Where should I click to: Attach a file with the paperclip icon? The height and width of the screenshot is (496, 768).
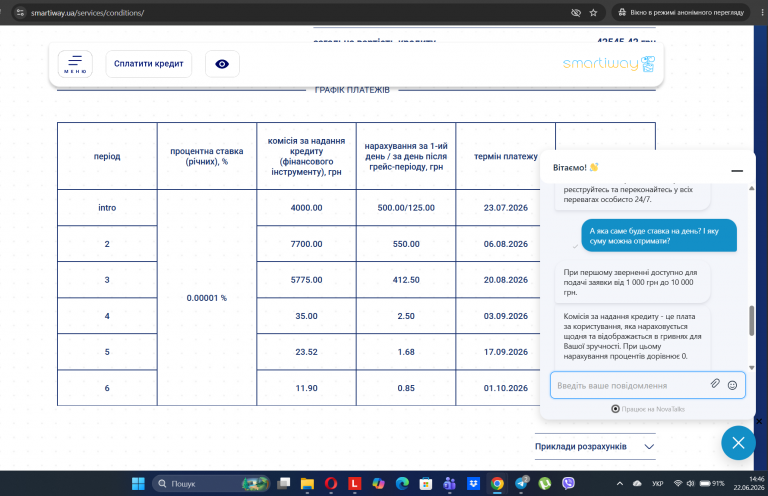(x=715, y=384)
